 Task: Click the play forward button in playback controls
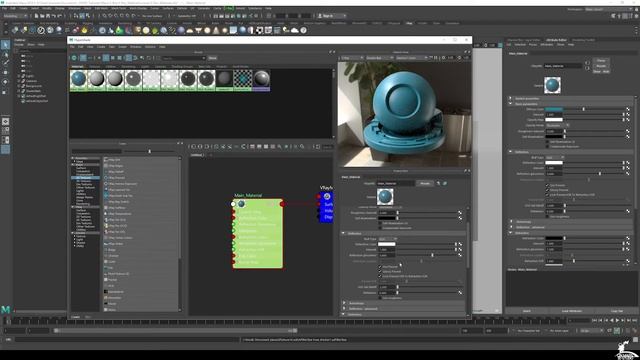click(617, 321)
